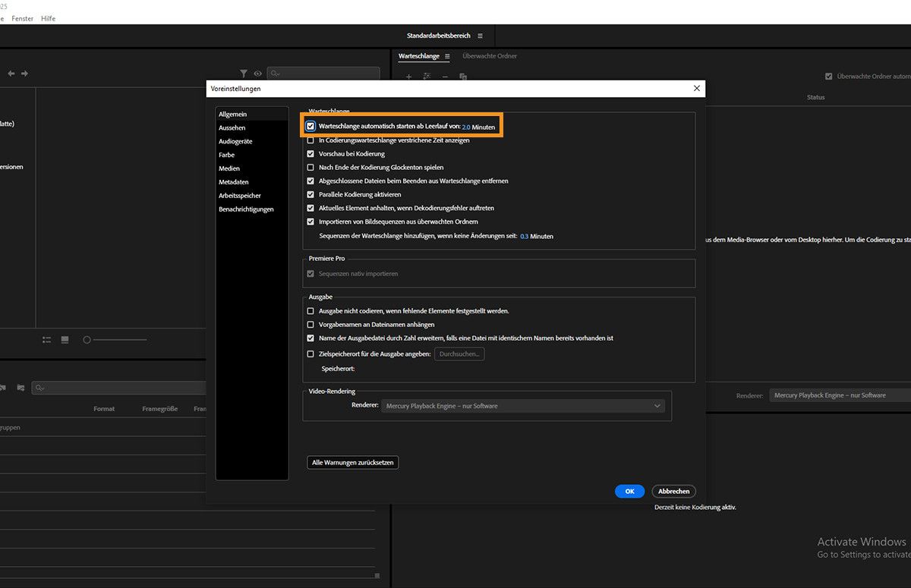Open the filter funnel icon in Media Browser

(244, 74)
